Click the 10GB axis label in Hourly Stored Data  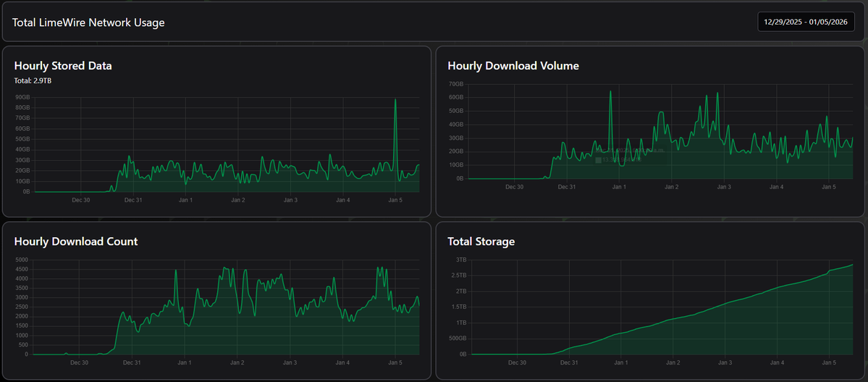22,181
